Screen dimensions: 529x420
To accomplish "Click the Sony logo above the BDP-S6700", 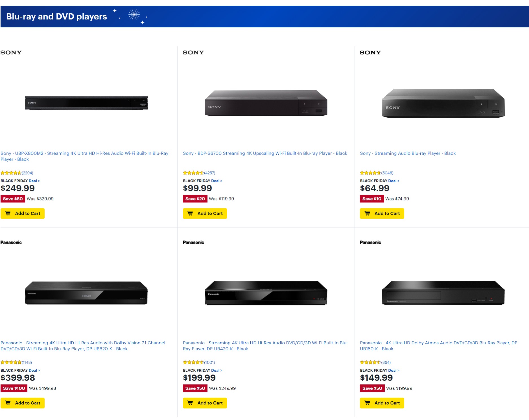I will [x=193, y=53].
